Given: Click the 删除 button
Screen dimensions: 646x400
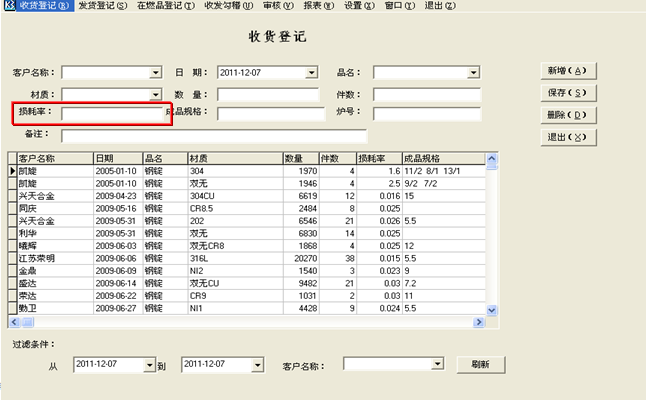Looking at the screenshot, I should click(x=567, y=115).
